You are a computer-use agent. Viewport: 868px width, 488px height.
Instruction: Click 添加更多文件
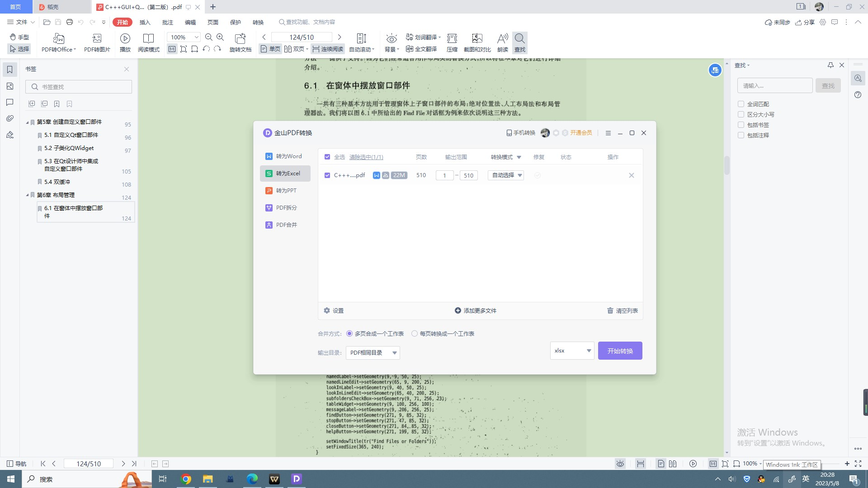(476, 311)
